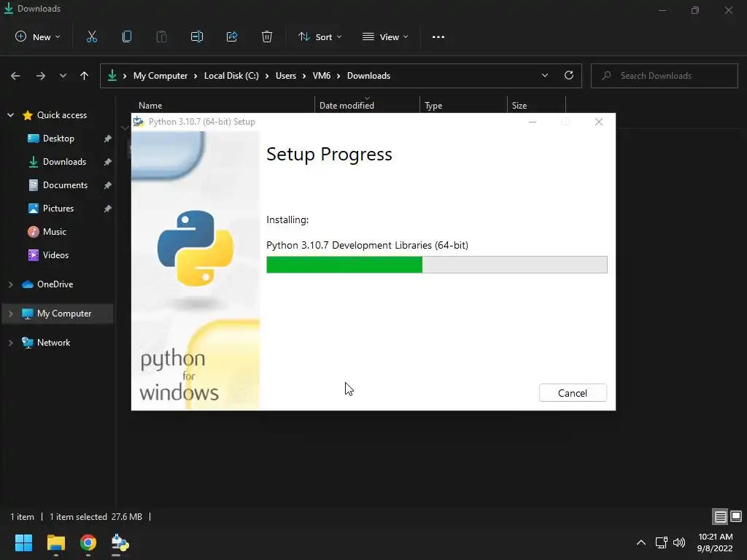This screenshot has width=747, height=560.
Task: Collapse the Quick access tree
Action: pos(10,115)
